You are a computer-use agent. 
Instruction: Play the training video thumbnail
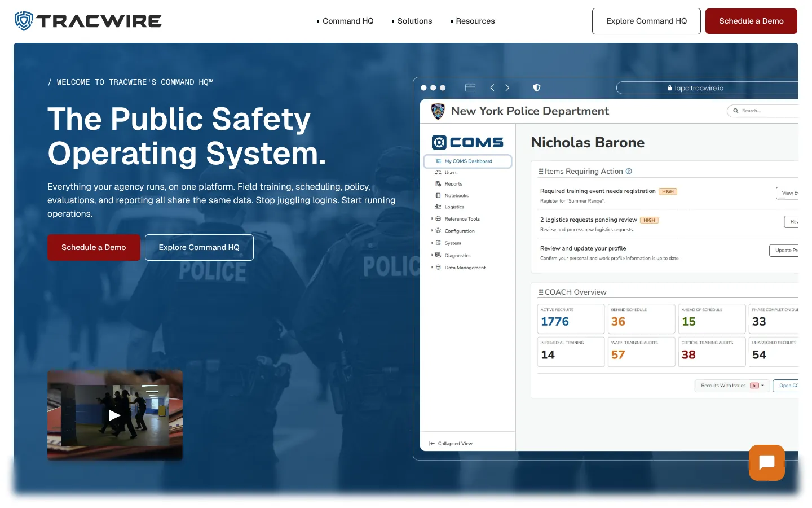coord(115,415)
